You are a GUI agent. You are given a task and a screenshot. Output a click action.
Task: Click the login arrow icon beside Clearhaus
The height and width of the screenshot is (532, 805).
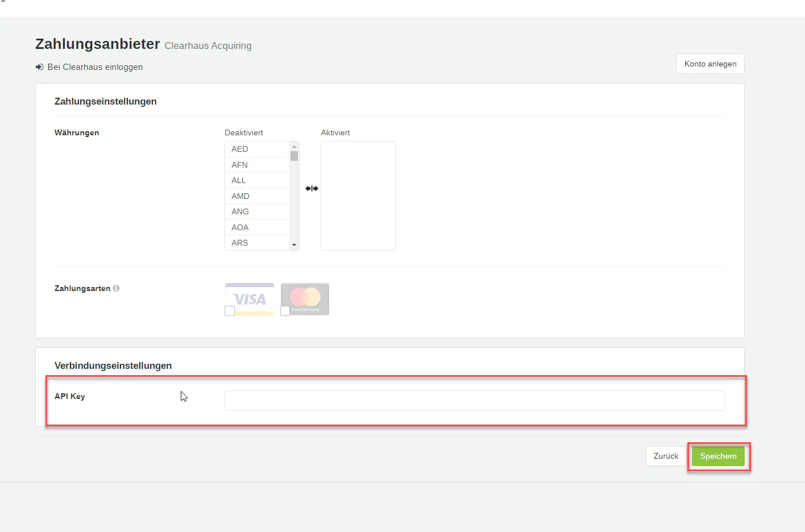pos(39,67)
